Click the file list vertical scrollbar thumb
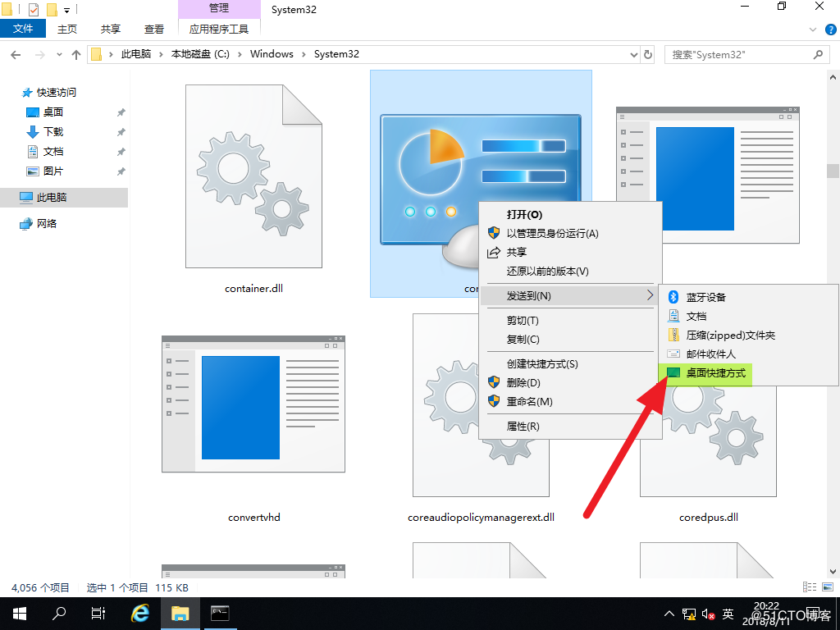Viewport: 840px width, 630px height. pyautogui.click(x=833, y=171)
